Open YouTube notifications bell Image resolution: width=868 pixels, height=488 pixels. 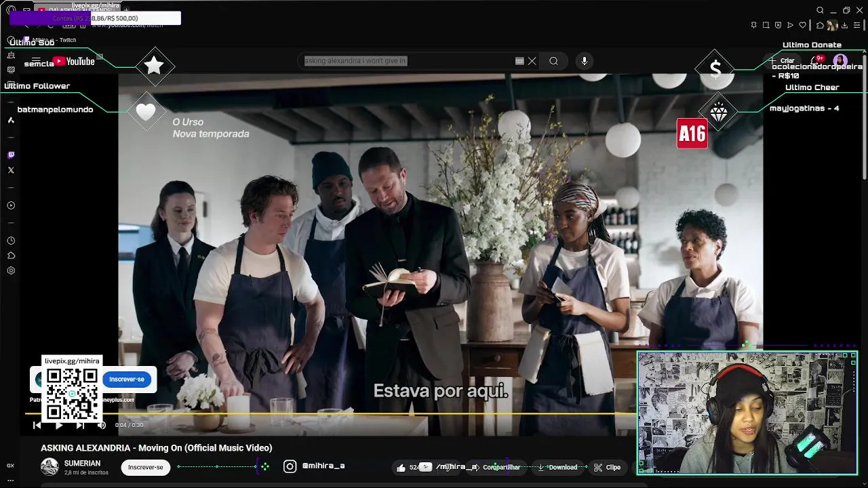tap(816, 60)
